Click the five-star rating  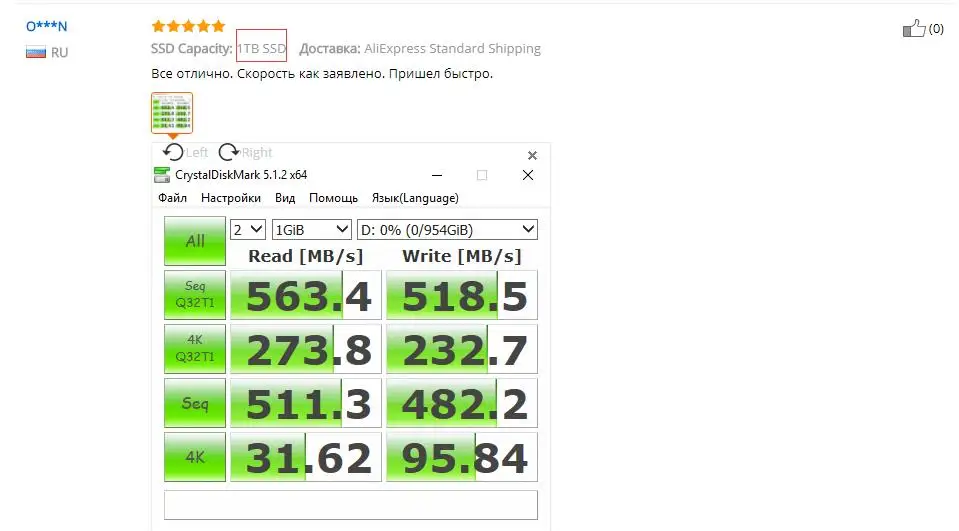click(188, 26)
